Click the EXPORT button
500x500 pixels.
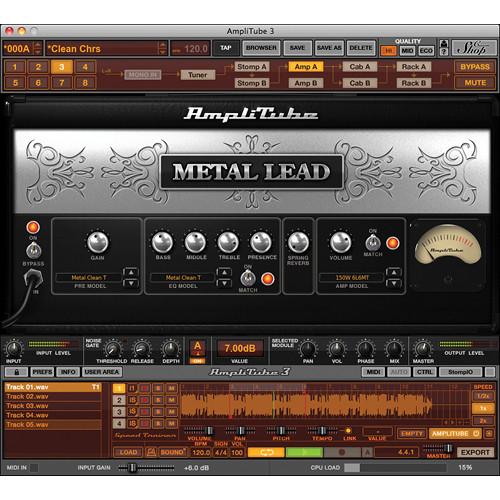click(x=475, y=452)
